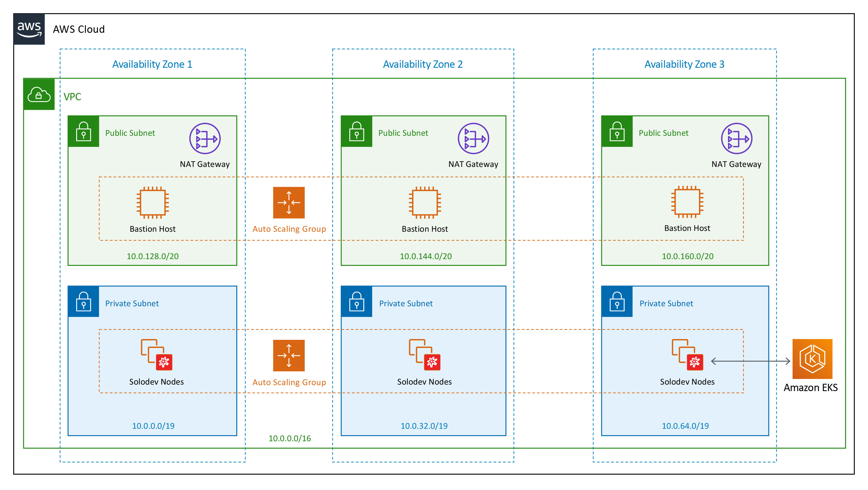Click Public Subnet lock icon in Zone 2

(x=356, y=131)
